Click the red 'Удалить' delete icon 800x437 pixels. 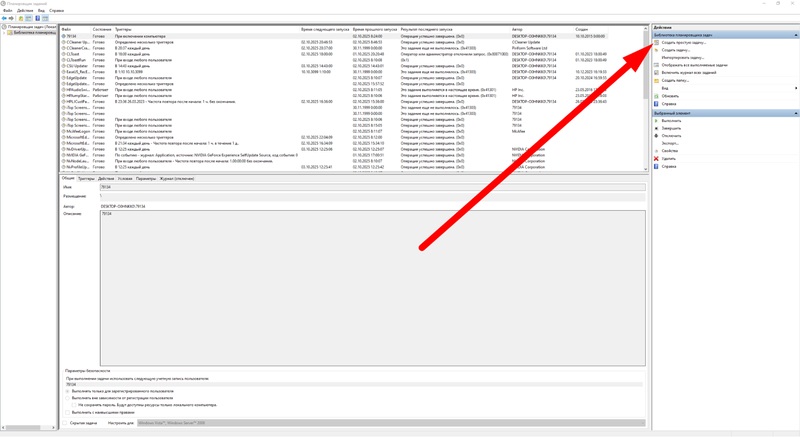click(656, 158)
